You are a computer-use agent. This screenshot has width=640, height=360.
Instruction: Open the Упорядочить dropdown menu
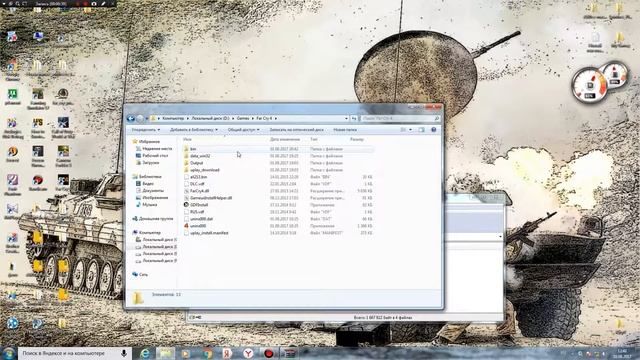(145, 130)
